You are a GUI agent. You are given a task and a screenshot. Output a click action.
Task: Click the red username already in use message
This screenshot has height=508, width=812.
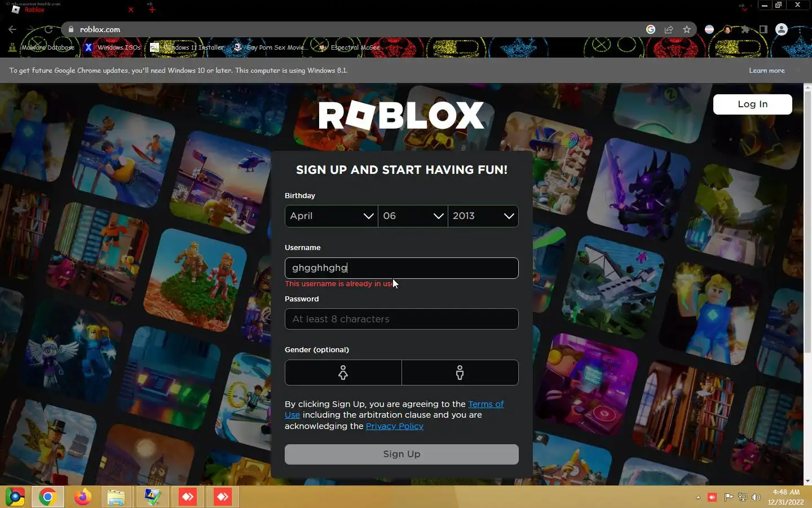click(339, 284)
